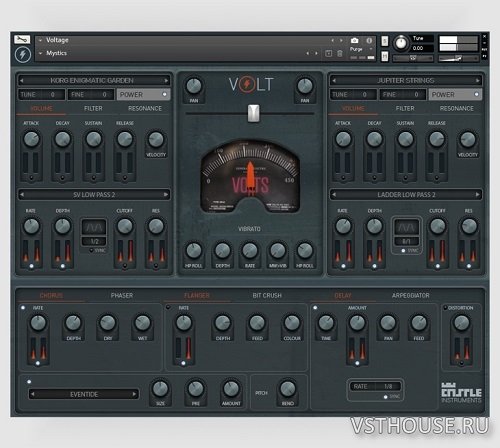Screen dimensions: 500x448
Task: Open the Korg Enigmatic Garden sound selector
Action: click(93, 80)
